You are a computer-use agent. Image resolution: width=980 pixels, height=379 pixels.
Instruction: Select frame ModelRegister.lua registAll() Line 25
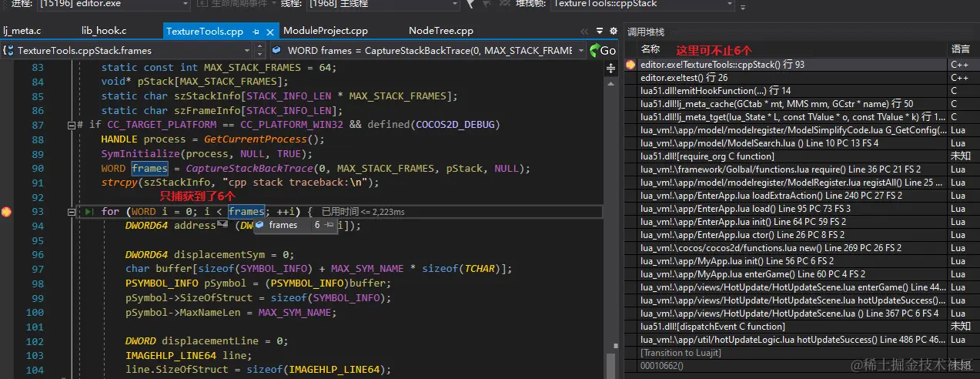click(x=801, y=183)
